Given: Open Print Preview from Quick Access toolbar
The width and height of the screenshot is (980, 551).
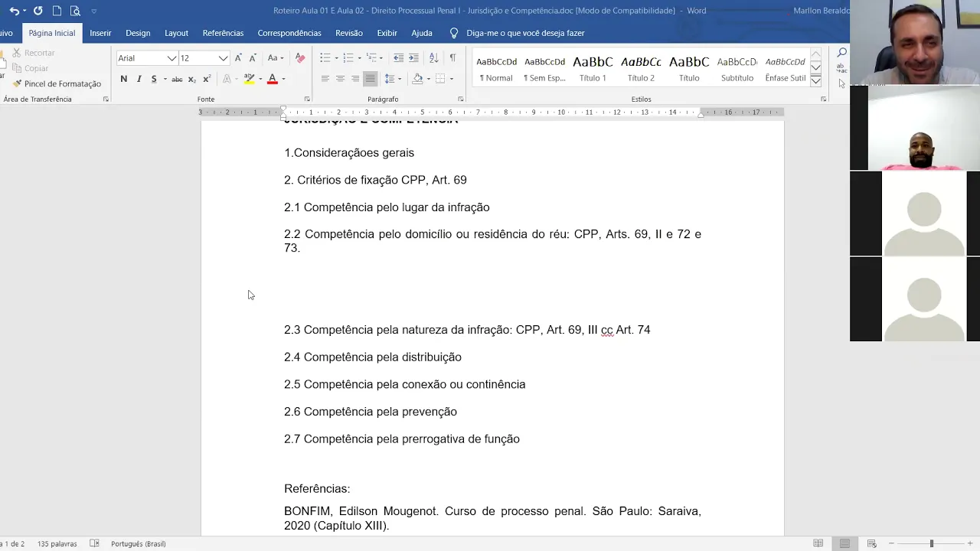Looking at the screenshot, I should (75, 11).
